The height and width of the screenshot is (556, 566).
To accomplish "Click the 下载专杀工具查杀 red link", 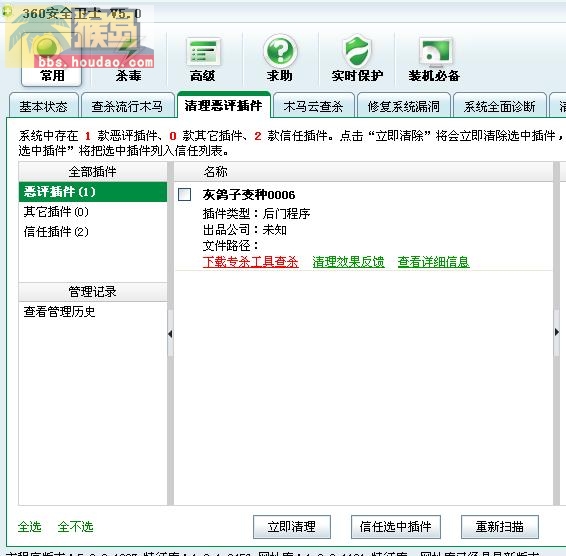I will [251, 262].
